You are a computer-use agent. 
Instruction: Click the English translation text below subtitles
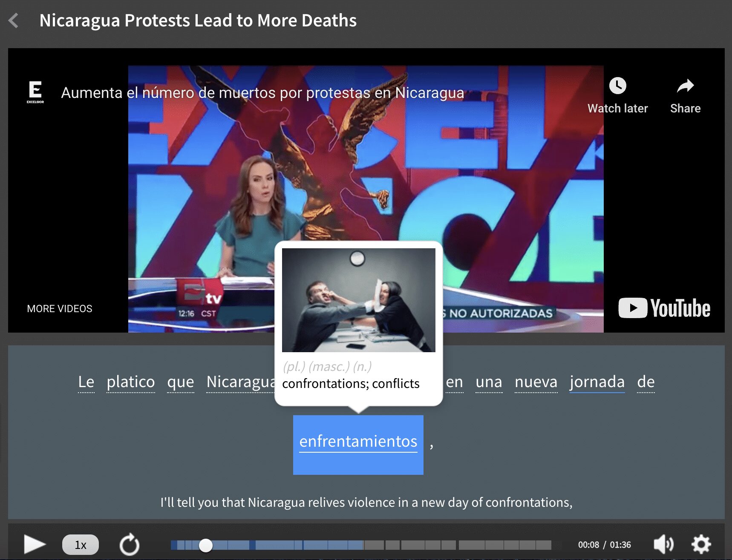(x=367, y=503)
